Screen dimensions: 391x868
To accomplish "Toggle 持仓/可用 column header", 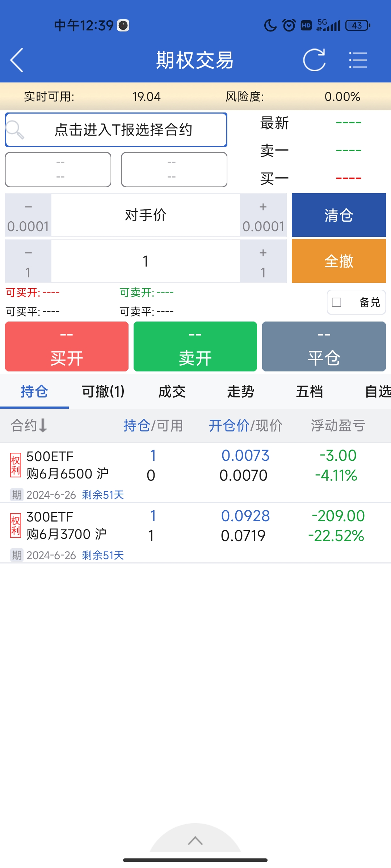I will click(153, 426).
